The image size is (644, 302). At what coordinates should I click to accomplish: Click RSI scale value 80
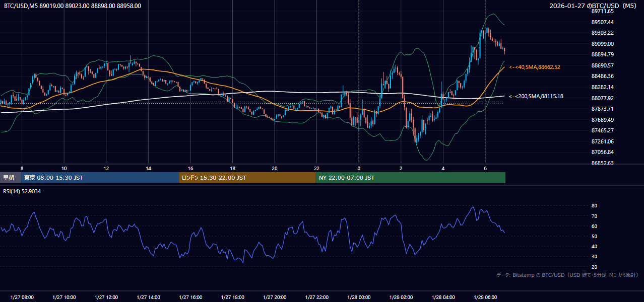click(594, 206)
